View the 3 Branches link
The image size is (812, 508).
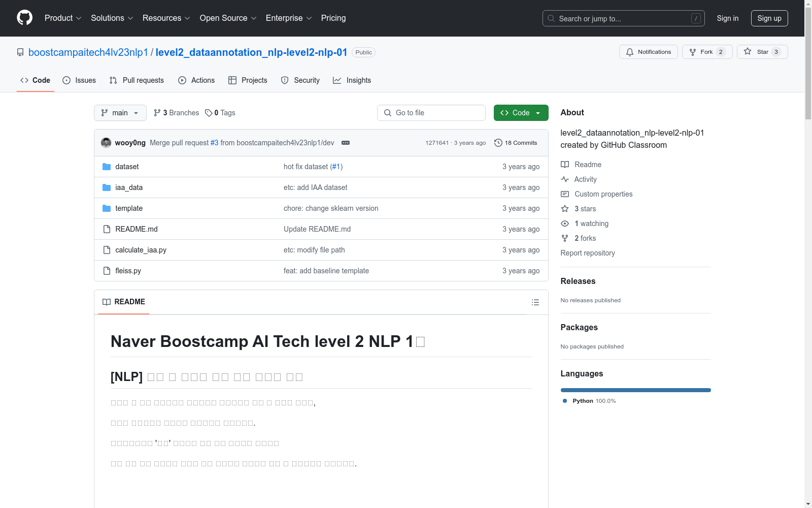[177, 113]
